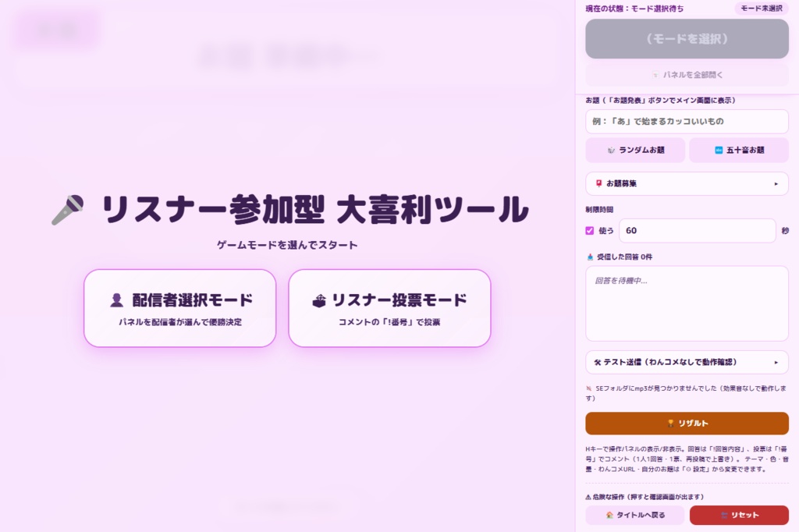Click the 受信した回答 inbox icon

click(590, 257)
